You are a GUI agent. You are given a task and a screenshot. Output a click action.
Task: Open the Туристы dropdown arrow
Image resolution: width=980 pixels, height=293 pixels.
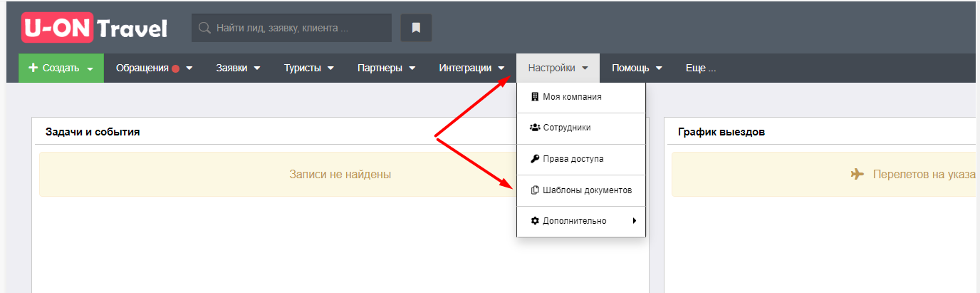click(x=330, y=68)
